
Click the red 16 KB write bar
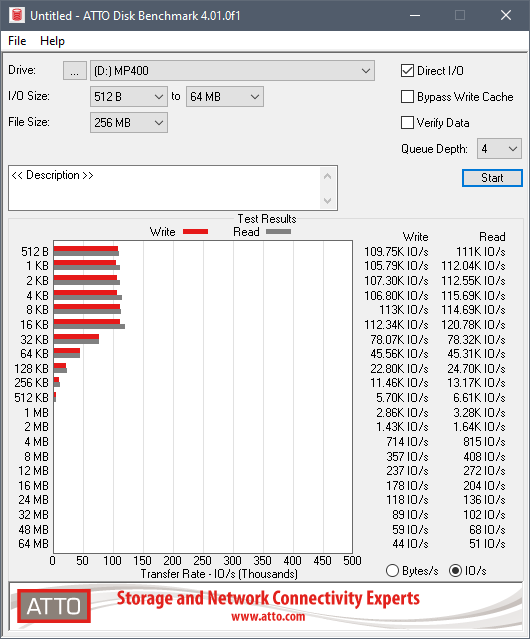(87, 322)
